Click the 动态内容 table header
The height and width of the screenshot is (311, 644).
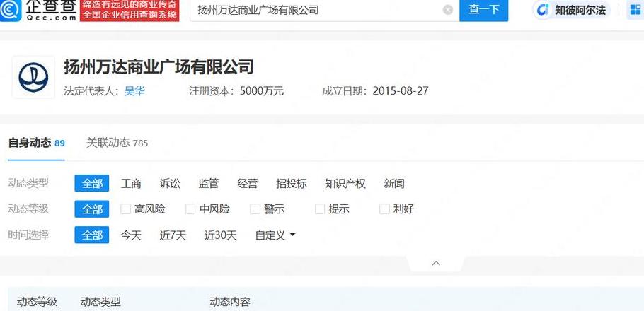tap(230, 303)
